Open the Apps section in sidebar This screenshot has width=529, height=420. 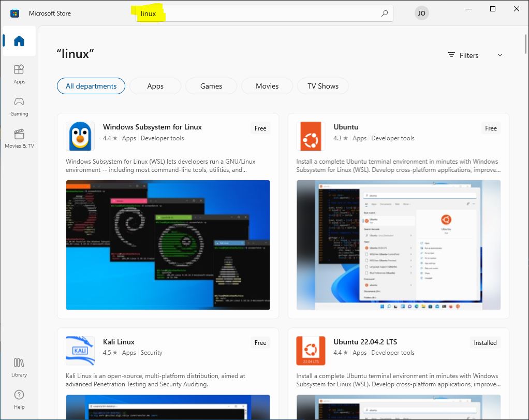point(19,74)
